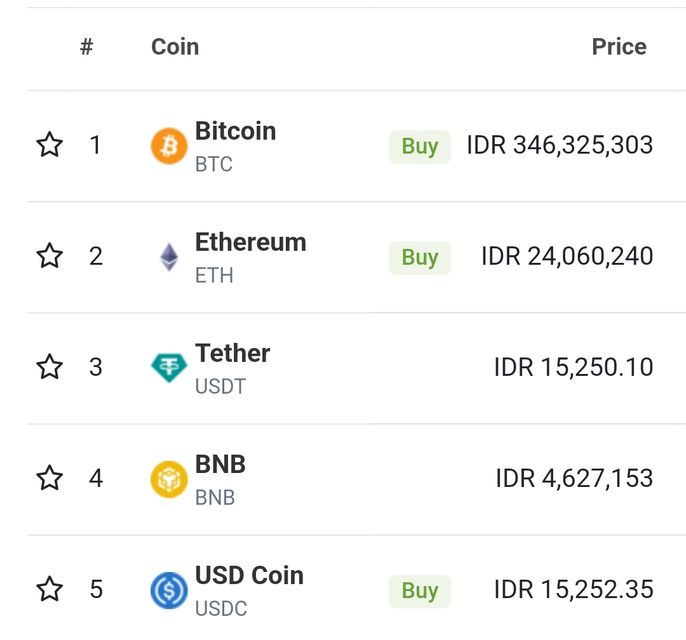Select the BNB price IDR 4,627,153
This screenshot has height=640, width=686.
click(x=574, y=479)
